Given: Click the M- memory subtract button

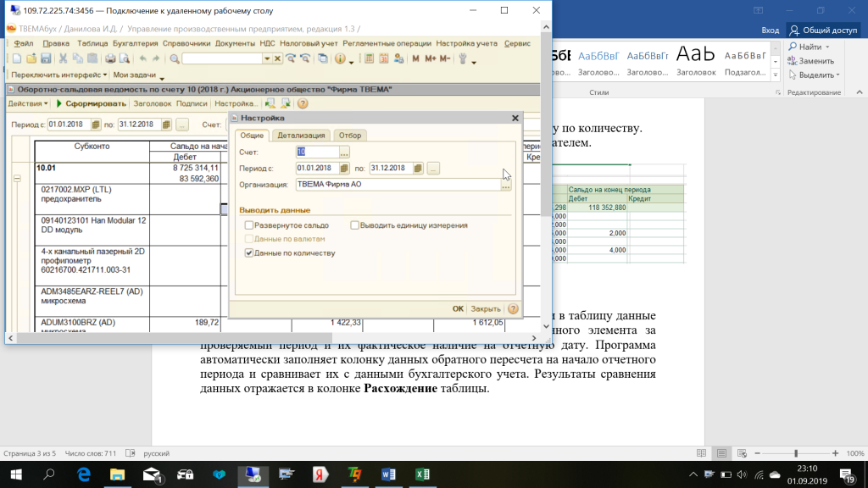Looking at the screenshot, I should pos(444,58).
